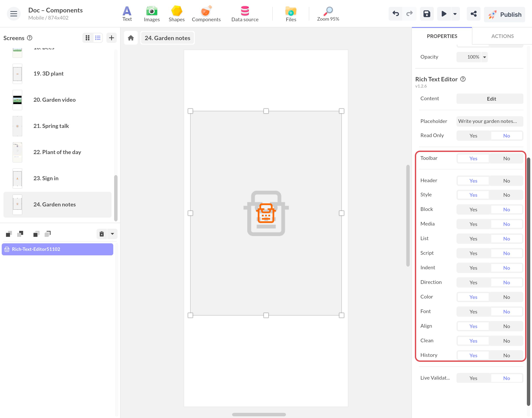Select Rich-Text-Editor51102 layer
The height and width of the screenshot is (418, 532).
coord(57,249)
